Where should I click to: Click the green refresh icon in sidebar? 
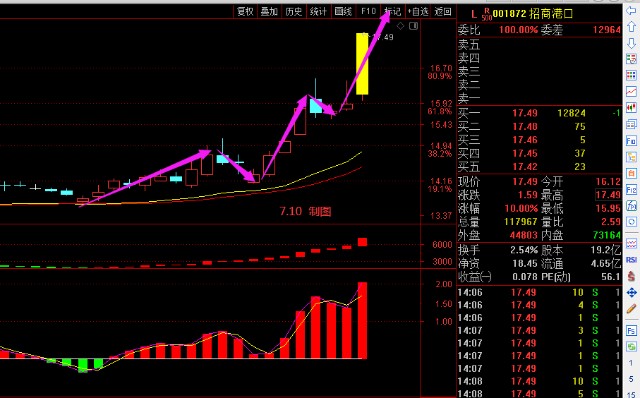631,347
